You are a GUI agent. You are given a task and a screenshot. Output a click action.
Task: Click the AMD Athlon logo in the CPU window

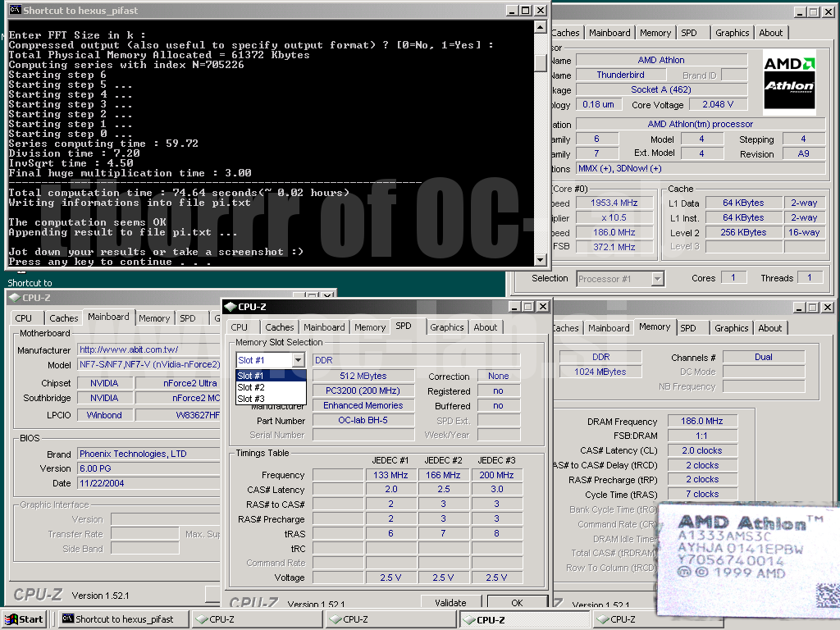789,83
